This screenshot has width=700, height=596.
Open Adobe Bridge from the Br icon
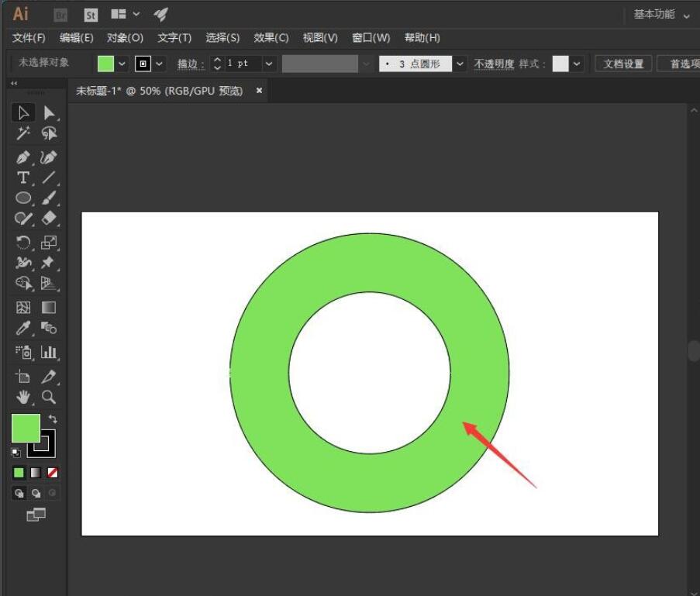click(x=61, y=15)
